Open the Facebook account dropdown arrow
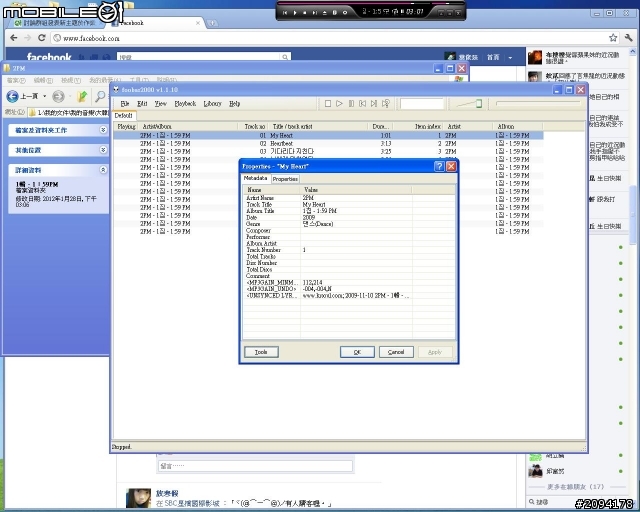 (x=510, y=58)
